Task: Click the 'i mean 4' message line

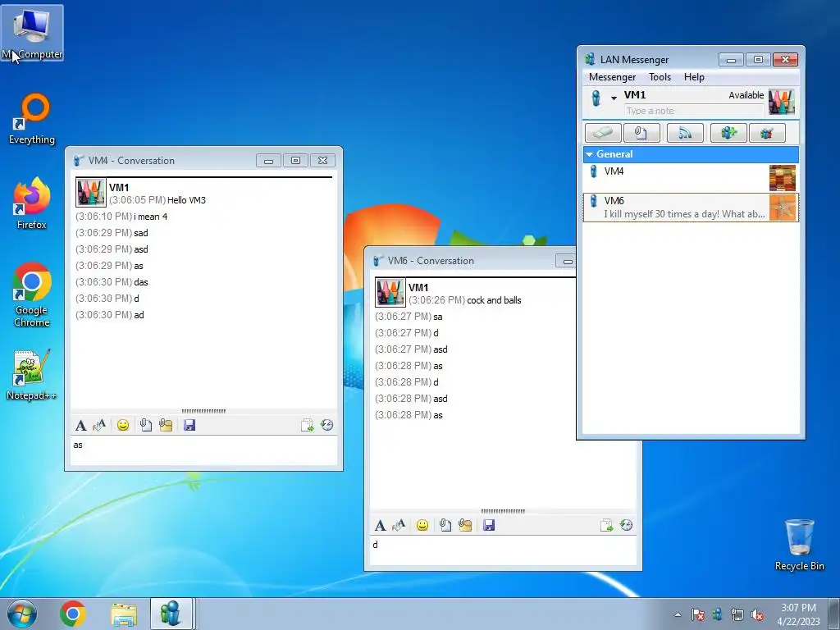Action: click(x=151, y=217)
